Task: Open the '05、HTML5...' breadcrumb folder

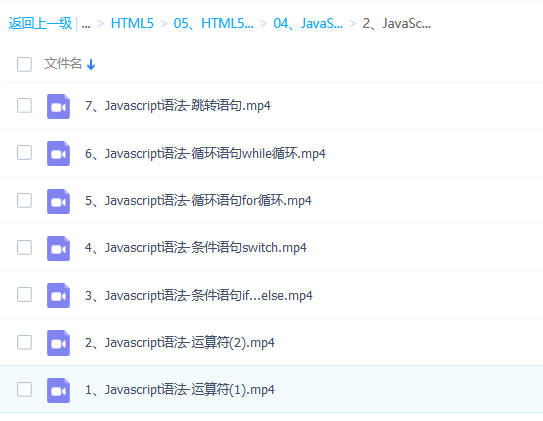Action: pos(213,24)
